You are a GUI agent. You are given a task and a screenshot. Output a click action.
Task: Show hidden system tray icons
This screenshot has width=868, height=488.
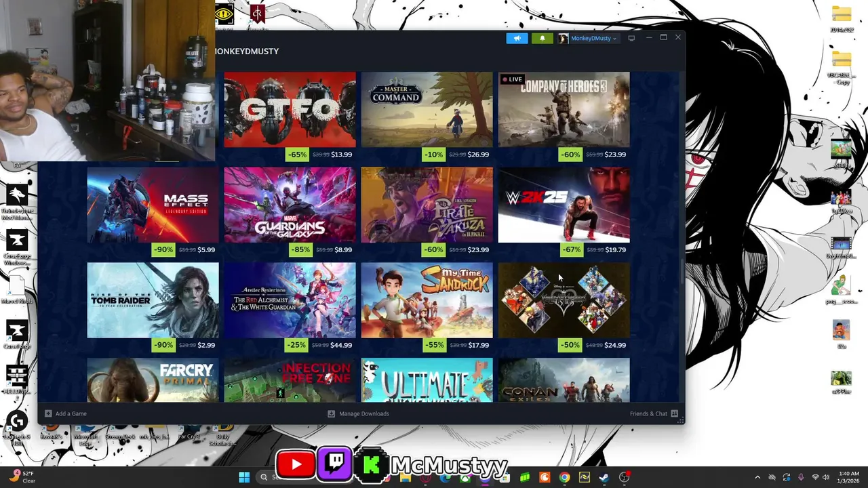[757, 477]
